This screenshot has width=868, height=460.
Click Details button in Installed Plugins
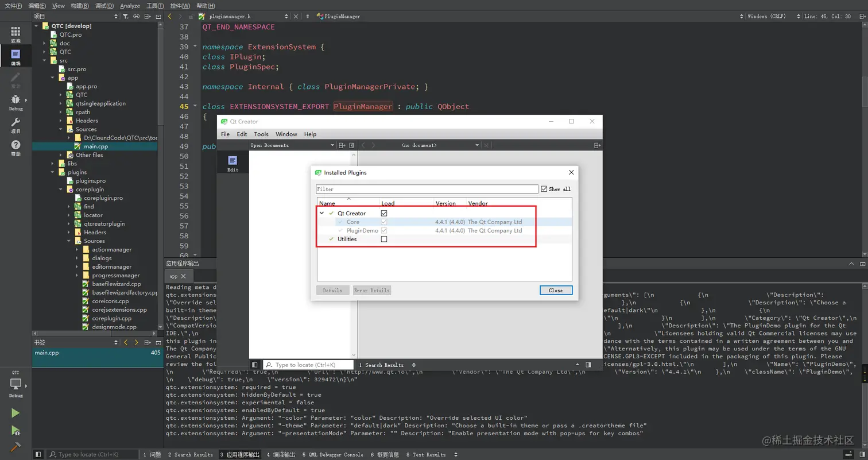click(332, 290)
